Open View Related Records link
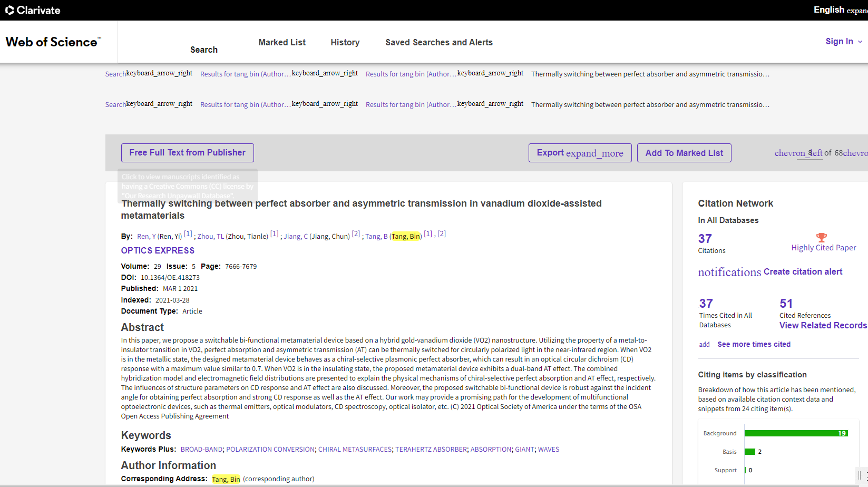 (x=823, y=326)
